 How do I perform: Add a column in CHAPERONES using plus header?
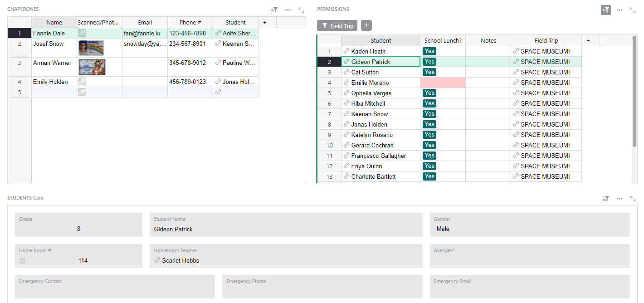(x=264, y=22)
